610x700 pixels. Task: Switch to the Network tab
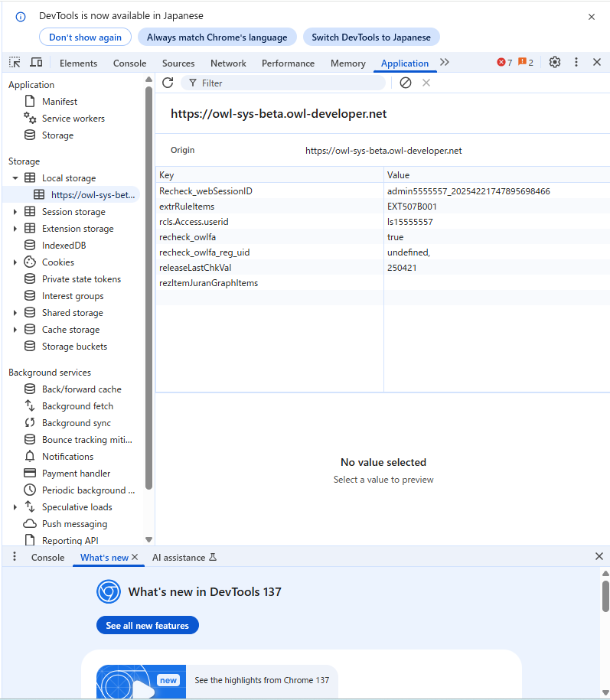point(228,63)
